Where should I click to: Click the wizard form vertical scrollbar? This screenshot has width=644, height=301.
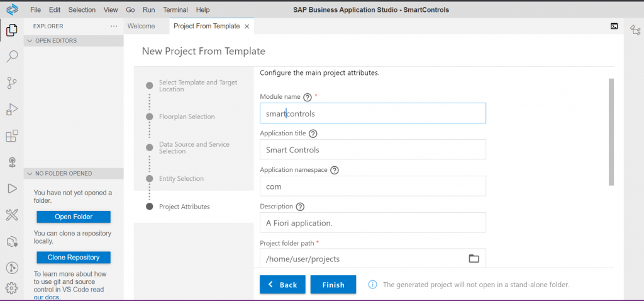click(611, 132)
